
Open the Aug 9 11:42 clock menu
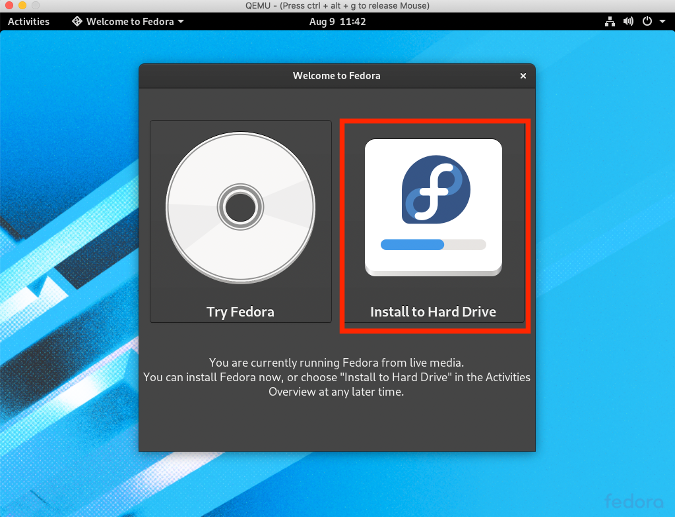337,21
